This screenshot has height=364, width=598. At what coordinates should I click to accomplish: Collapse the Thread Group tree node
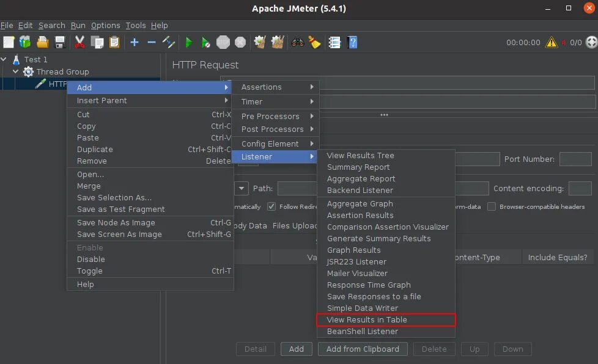click(16, 71)
